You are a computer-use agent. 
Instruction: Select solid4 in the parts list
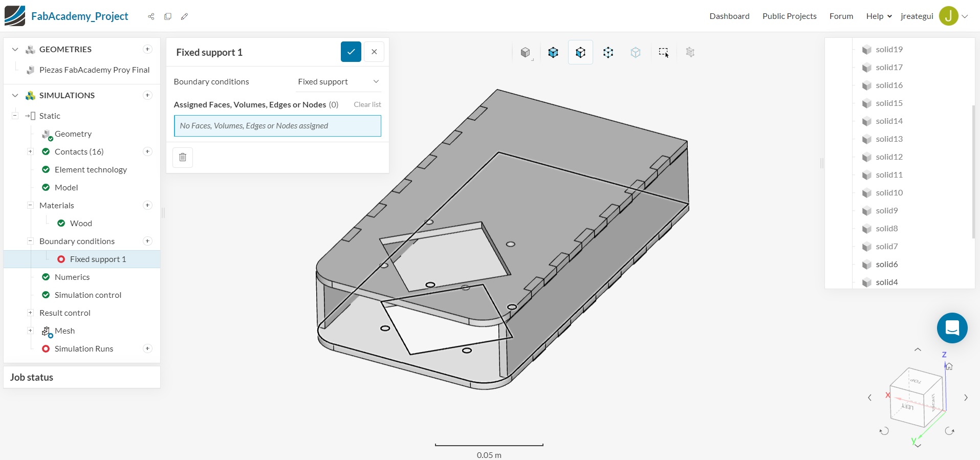[x=886, y=282]
